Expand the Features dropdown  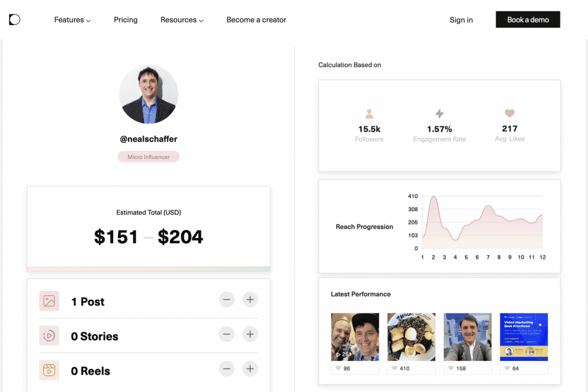72,20
